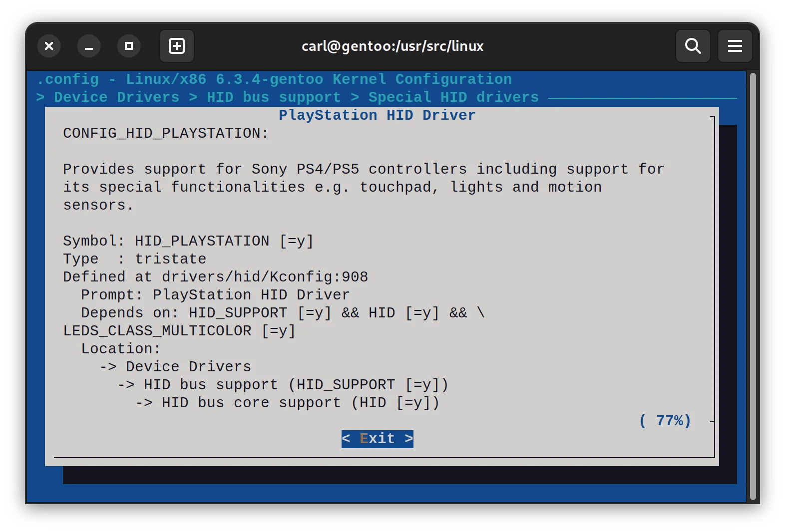Click the .config Linux/x86 Kernel Configuration header
The image size is (785, 532).
click(274, 79)
